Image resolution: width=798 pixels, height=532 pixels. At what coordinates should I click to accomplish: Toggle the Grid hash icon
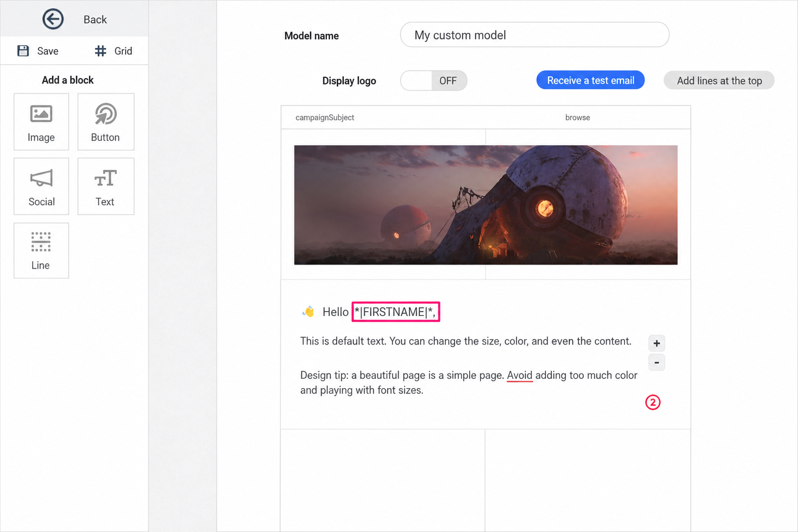[101, 51]
